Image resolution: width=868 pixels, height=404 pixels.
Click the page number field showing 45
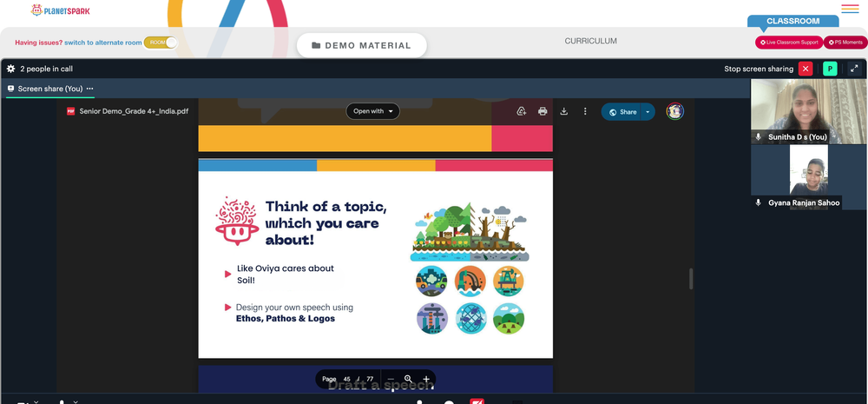pos(347,379)
